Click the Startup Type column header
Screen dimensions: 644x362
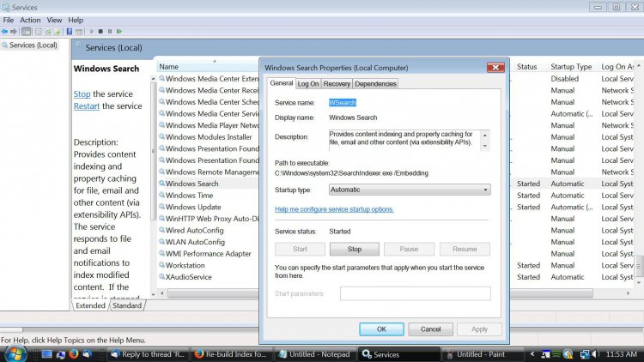click(572, 67)
